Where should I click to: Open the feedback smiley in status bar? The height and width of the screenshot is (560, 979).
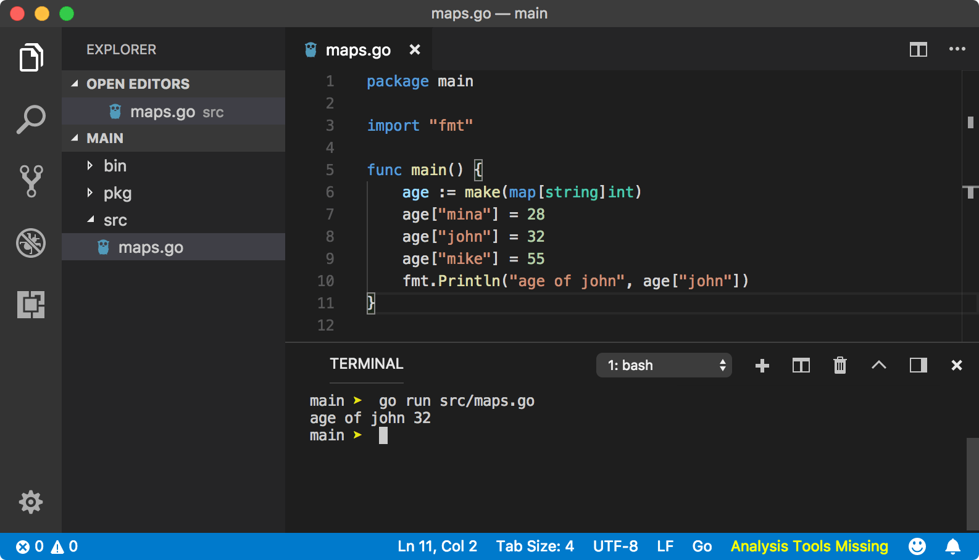tap(917, 546)
